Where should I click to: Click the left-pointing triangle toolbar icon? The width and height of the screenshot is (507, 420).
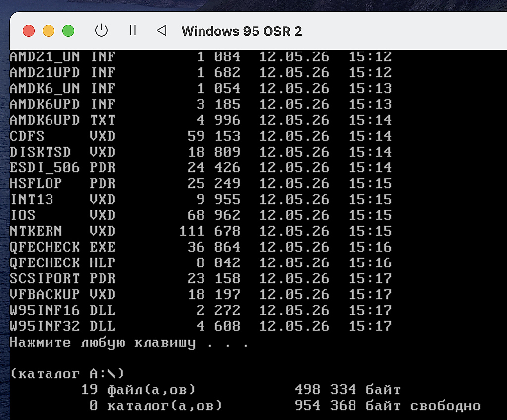162,30
